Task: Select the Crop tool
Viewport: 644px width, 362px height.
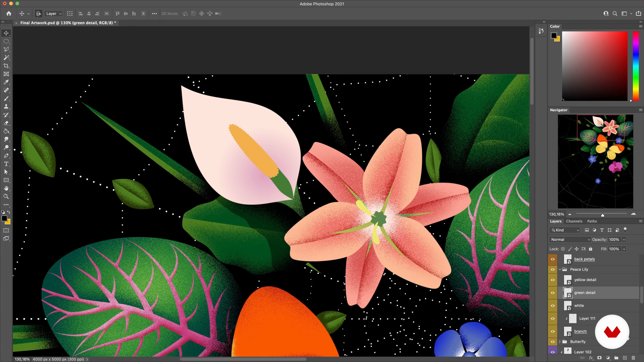Action: 6,66
